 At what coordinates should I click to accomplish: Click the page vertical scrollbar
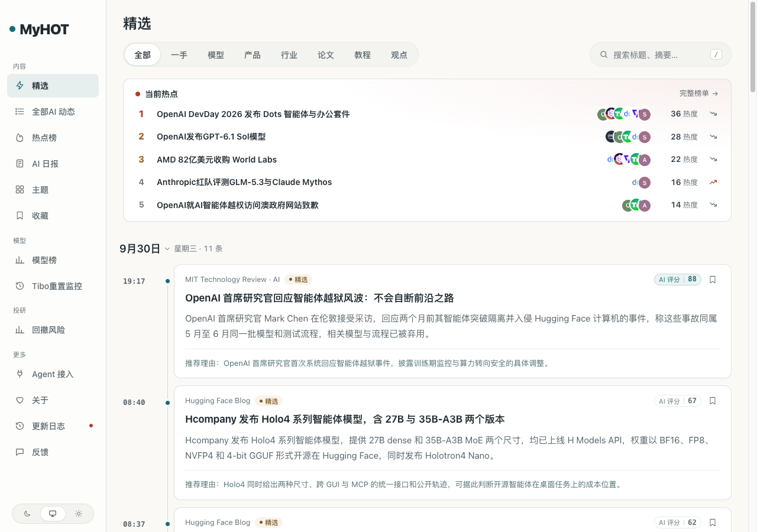pyautogui.click(x=753, y=47)
